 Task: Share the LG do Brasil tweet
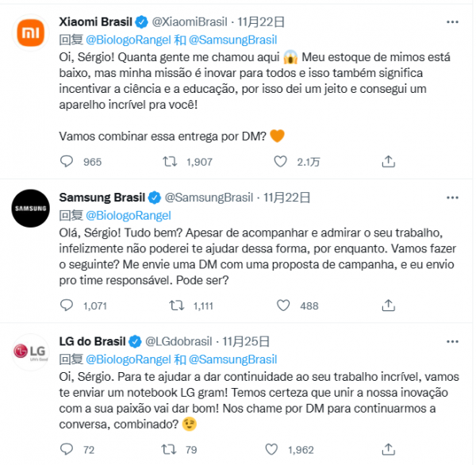pos(388,450)
